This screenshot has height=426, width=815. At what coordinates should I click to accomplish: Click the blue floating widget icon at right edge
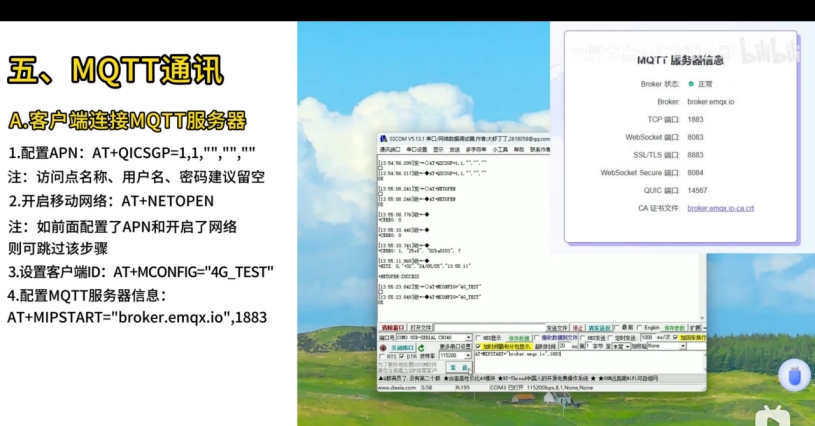pyautogui.click(x=794, y=375)
